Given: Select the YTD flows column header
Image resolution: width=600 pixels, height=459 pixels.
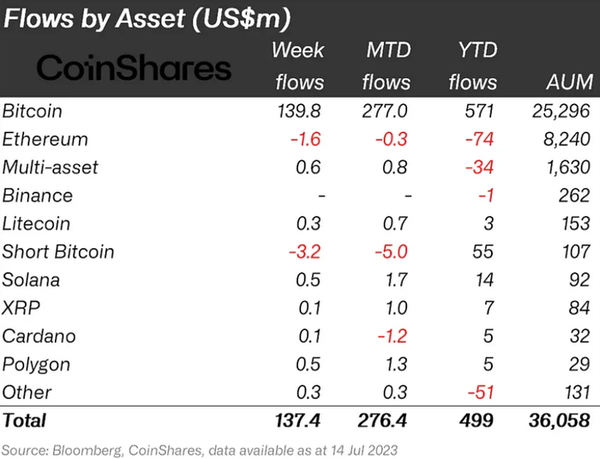Looking at the screenshot, I should tap(473, 66).
